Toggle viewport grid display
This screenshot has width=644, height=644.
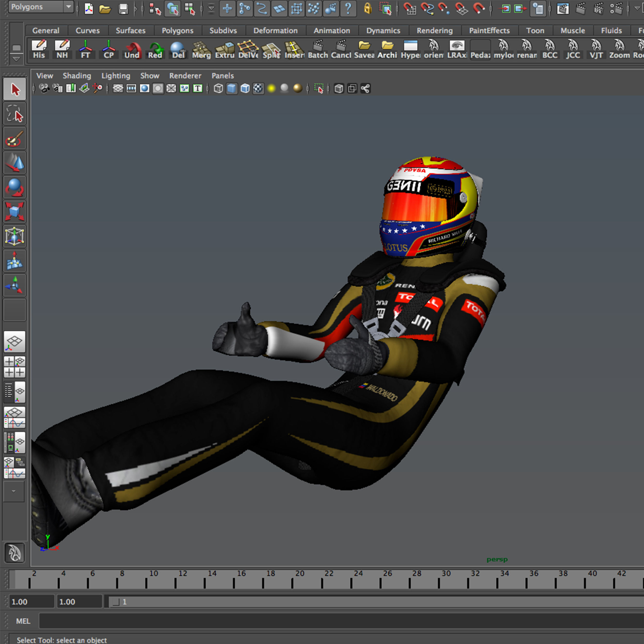tap(118, 88)
